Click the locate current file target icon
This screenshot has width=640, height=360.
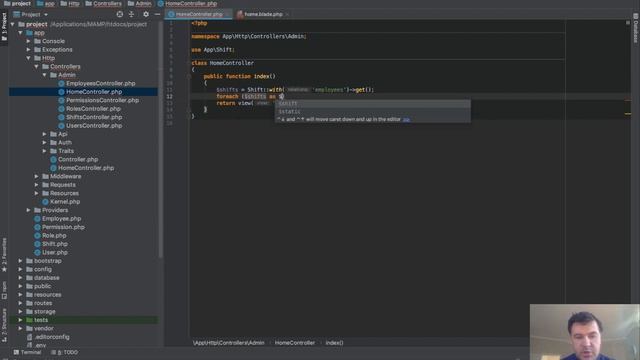pos(120,14)
